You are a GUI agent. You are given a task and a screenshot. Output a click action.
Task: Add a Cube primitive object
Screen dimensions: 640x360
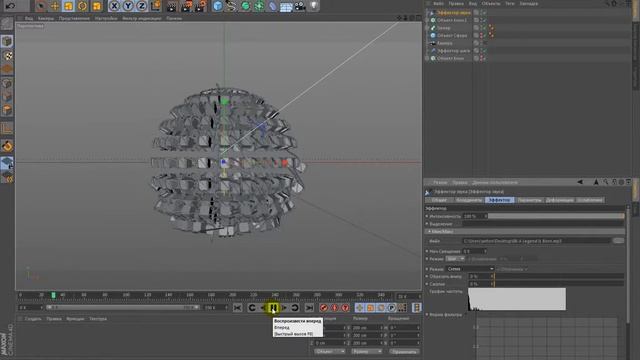click(218, 6)
